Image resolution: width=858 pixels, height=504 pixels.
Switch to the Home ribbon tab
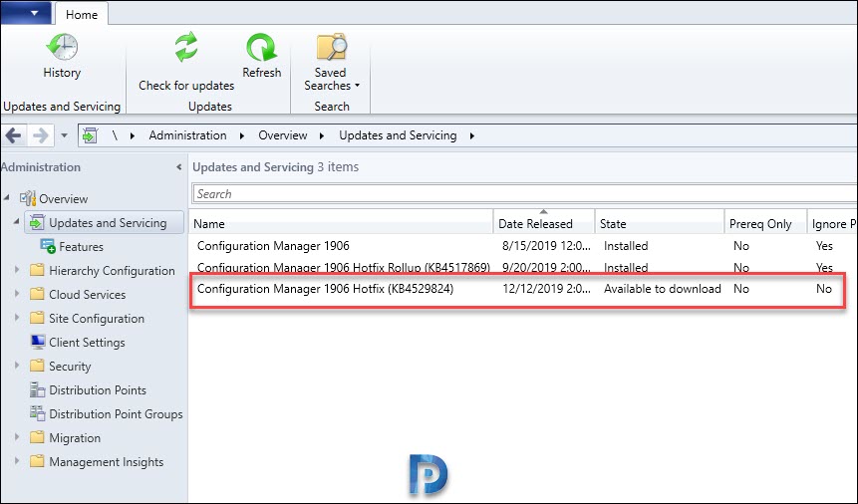click(82, 14)
